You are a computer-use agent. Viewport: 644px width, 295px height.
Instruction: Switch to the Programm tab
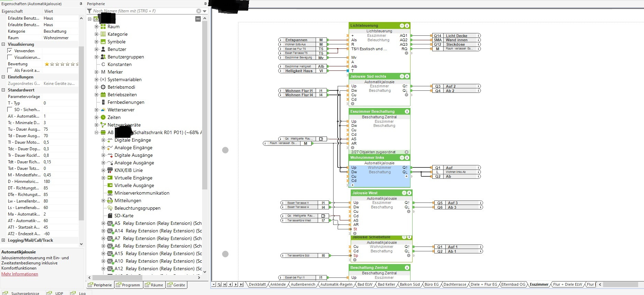tap(128, 285)
